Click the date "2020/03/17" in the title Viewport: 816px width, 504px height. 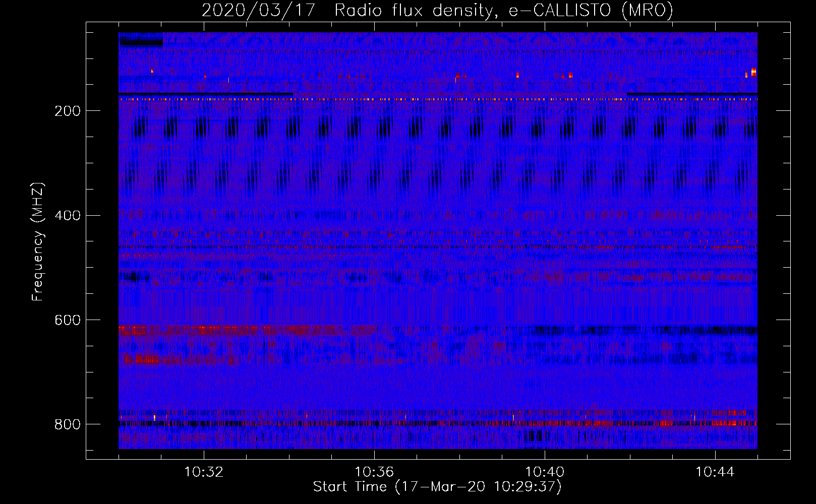258,11
